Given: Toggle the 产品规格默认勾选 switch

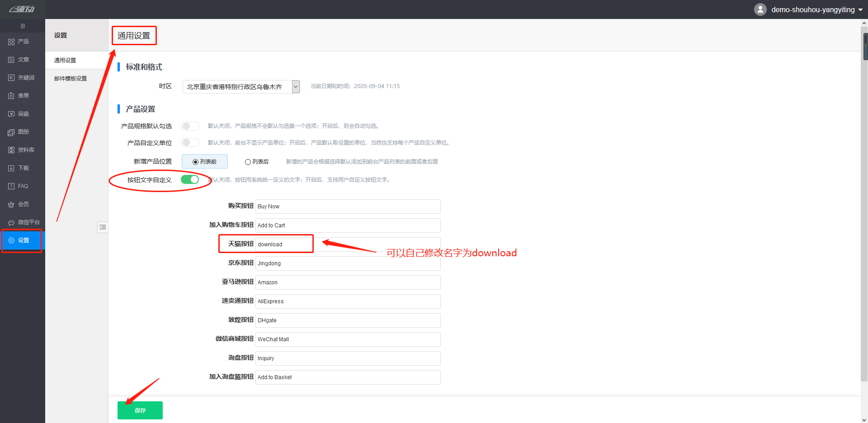Looking at the screenshot, I should [x=190, y=126].
